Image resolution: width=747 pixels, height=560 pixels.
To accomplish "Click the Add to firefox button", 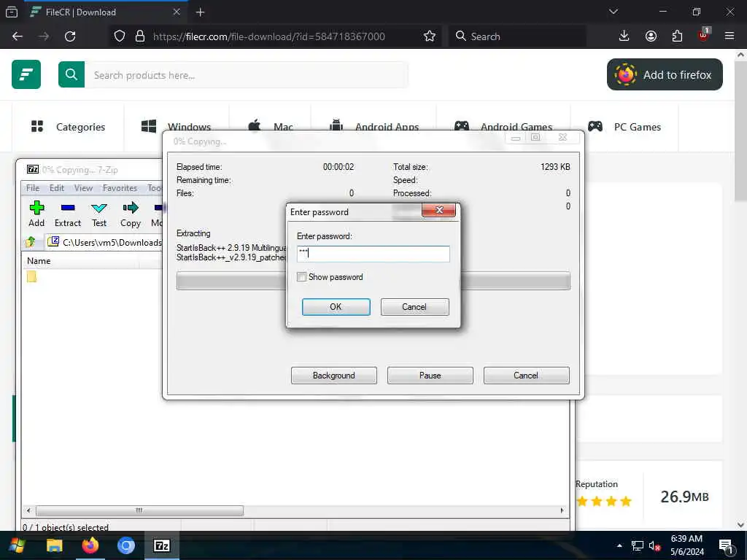I will pos(665,75).
